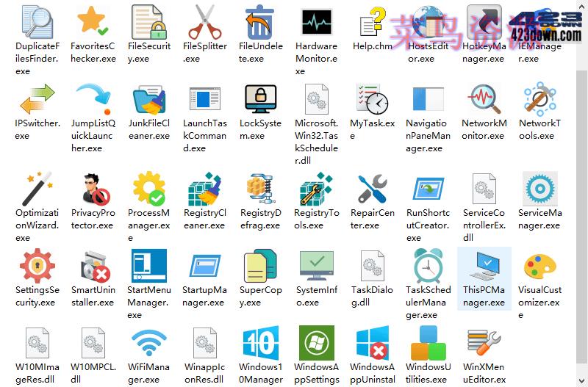The height and width of the screenshot is (387, 588).
Task: Click the OptimizationWizard.exe magic wand icon
Action: click(x=37, y=189)
